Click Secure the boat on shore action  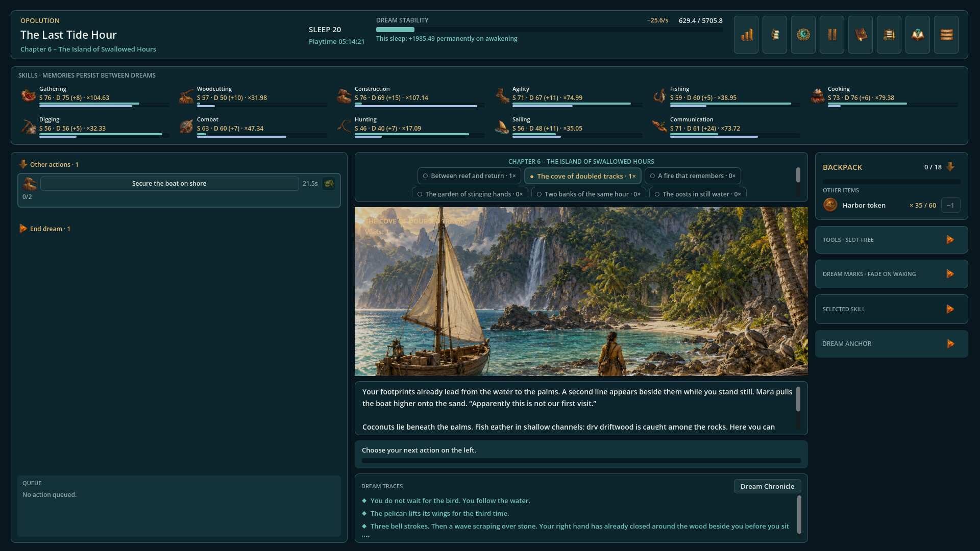[x=169, y=184]
